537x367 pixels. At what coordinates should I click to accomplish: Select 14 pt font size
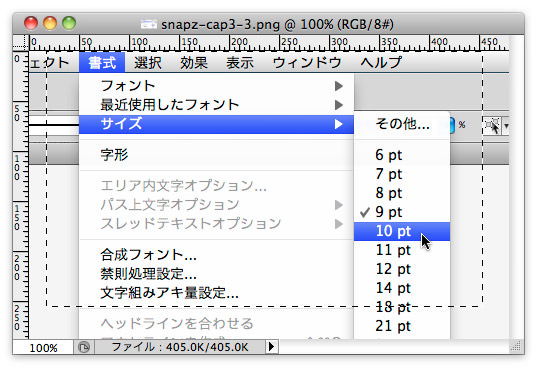pos(402,288)
